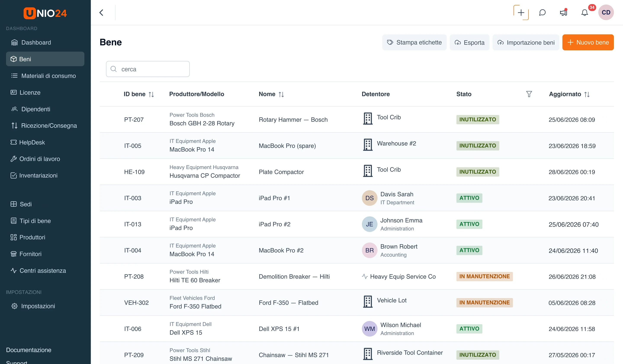623x364 pixels.
Task: Filter the Stato column with funnel icon
Action: pyautogui.click(x=529, y=94)
